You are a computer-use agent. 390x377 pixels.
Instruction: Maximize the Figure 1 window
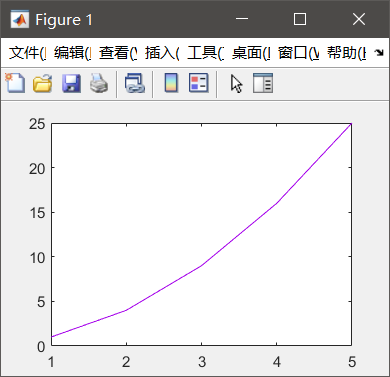[300, 19]
